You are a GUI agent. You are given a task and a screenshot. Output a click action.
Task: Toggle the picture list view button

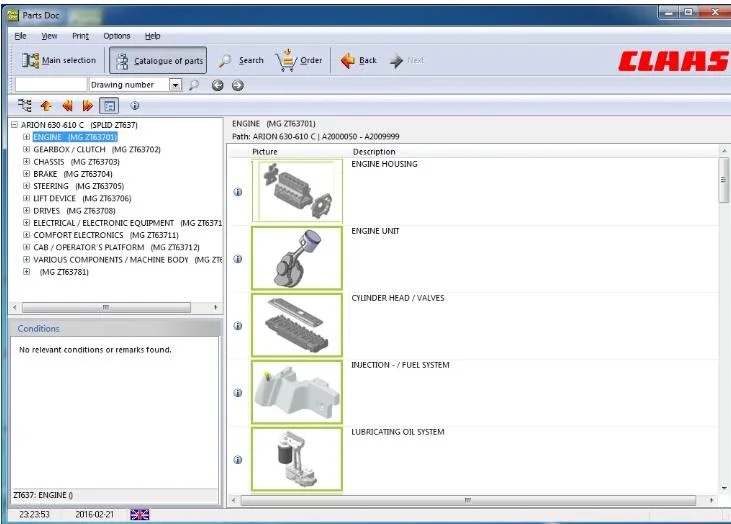click(x=110, y=105)
